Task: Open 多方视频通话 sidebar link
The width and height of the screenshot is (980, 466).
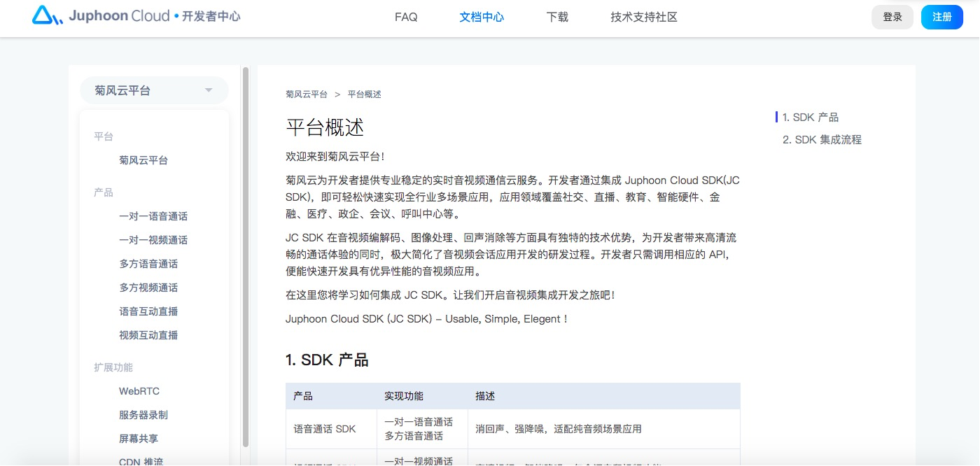Action: point(148,288)
